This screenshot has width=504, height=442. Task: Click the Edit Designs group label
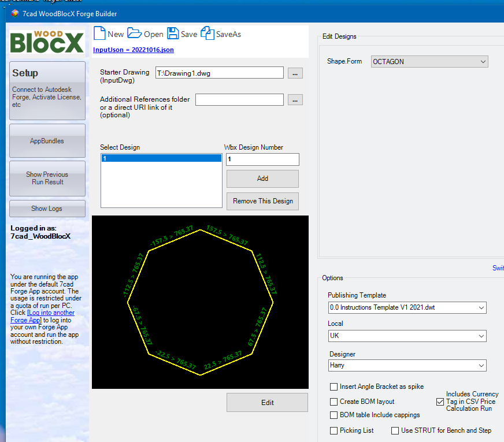coord(339,36)
